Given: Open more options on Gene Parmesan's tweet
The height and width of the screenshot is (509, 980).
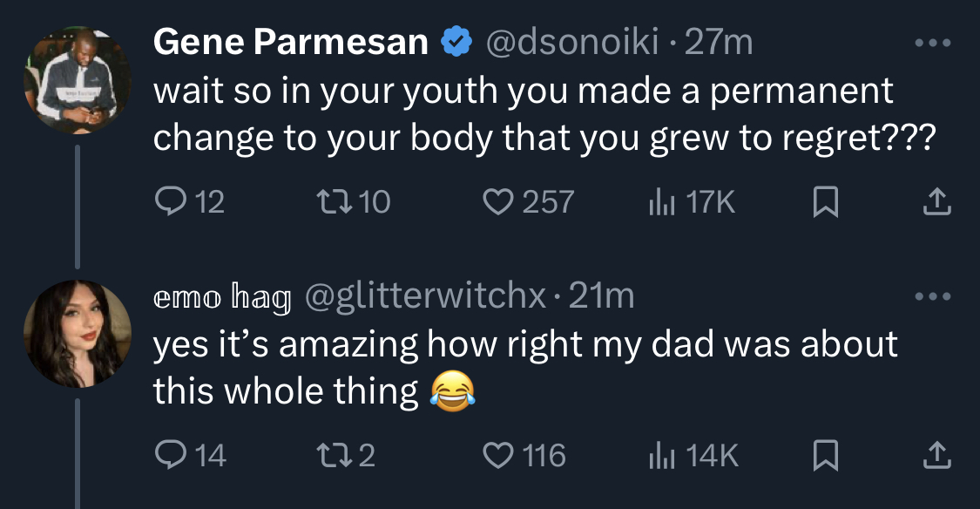Looking at the screenshot, I should (x=932, y=44).
